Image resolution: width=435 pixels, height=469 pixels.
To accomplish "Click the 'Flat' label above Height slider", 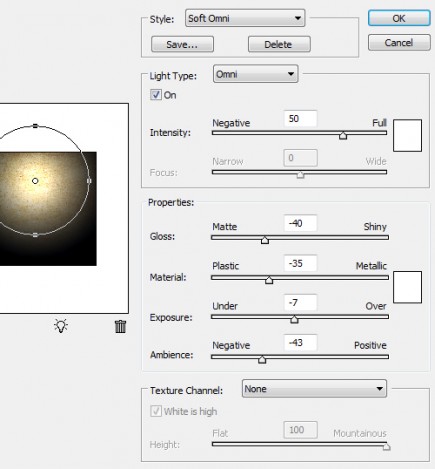I will [x=220, y=433].
